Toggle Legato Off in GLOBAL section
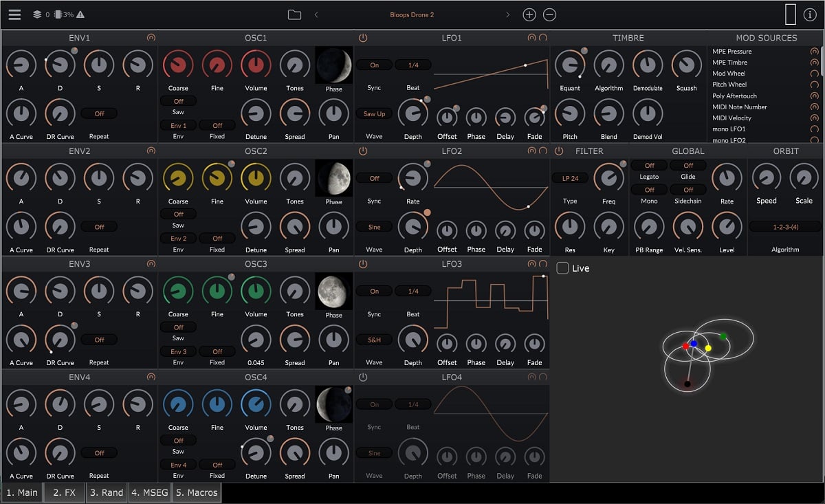The image size is (825, 504). click(x=649, y=166)
